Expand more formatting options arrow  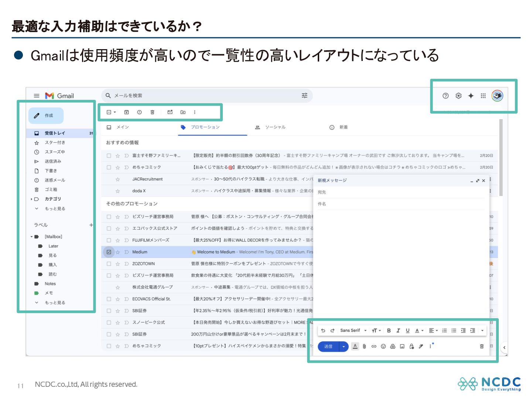482,331
